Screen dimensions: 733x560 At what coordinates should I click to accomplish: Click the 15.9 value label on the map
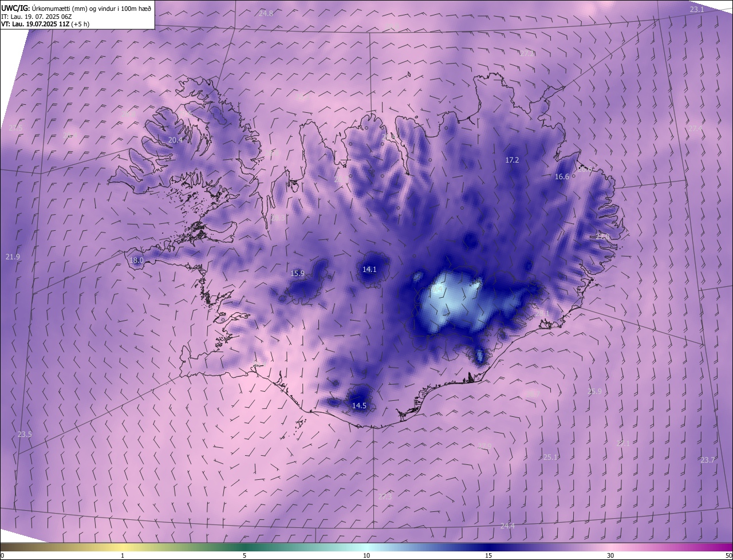click(298, 274)
